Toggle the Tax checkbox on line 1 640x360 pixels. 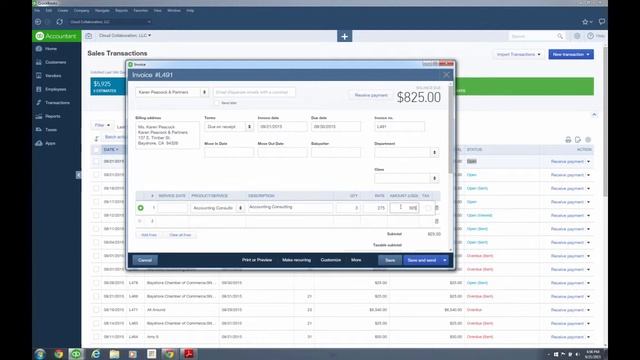click(427, 208)
